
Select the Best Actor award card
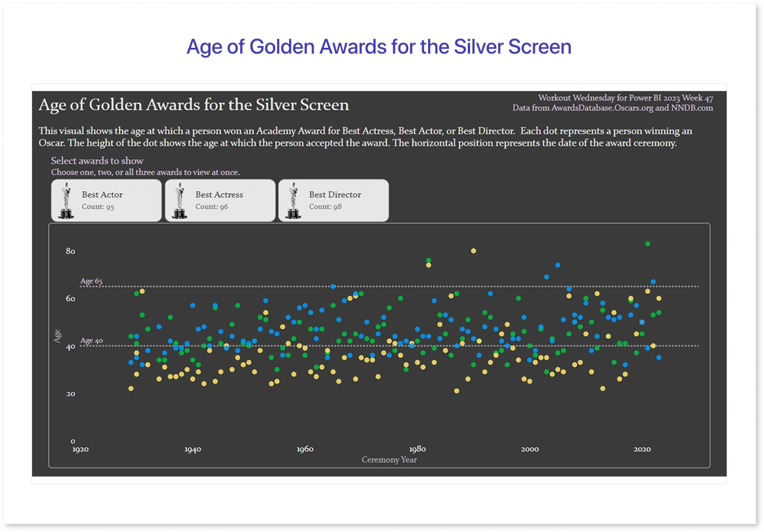click(x=106, y=200)
